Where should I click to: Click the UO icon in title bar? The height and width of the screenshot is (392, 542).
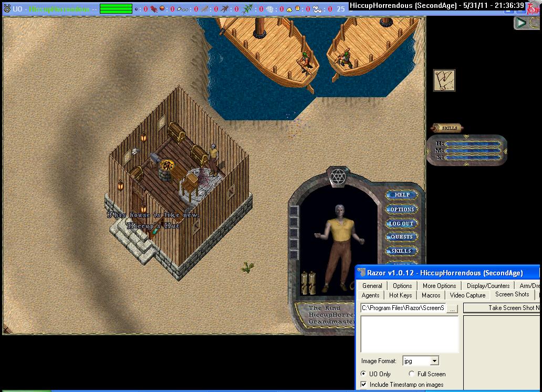[x=7, y=8]
